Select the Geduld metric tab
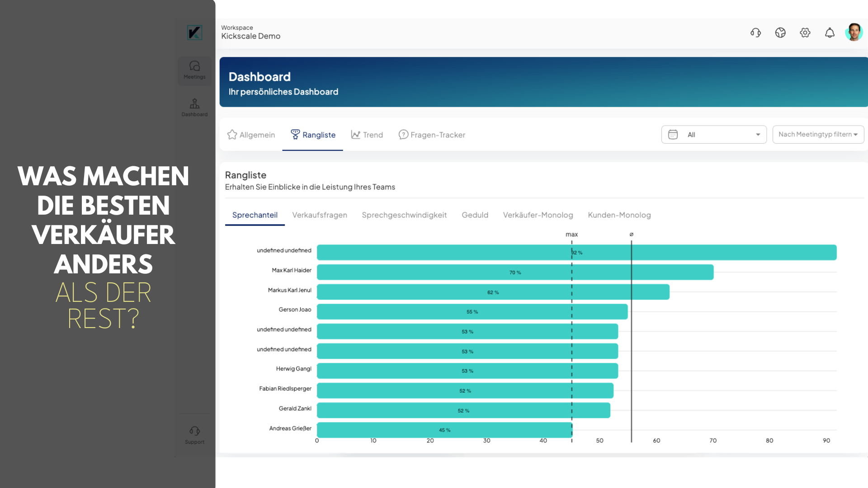 [x=475, y=215]
